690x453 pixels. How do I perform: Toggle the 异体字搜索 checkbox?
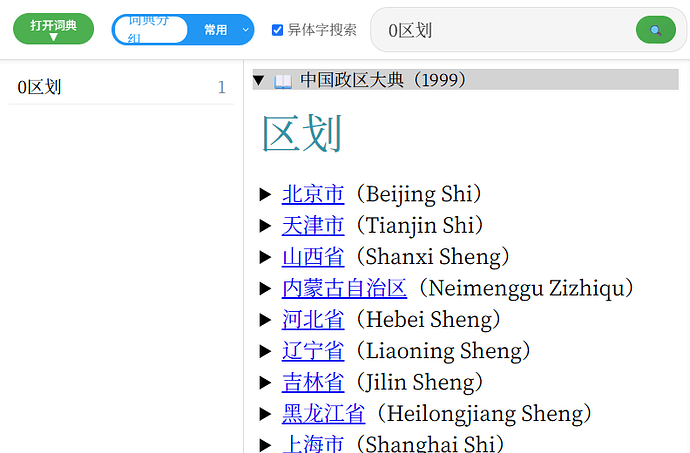tap(277, 30)
